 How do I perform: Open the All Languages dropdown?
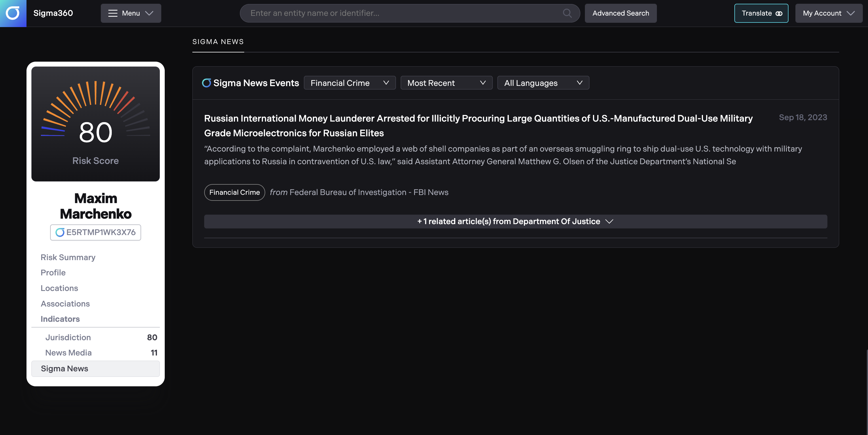543,83
